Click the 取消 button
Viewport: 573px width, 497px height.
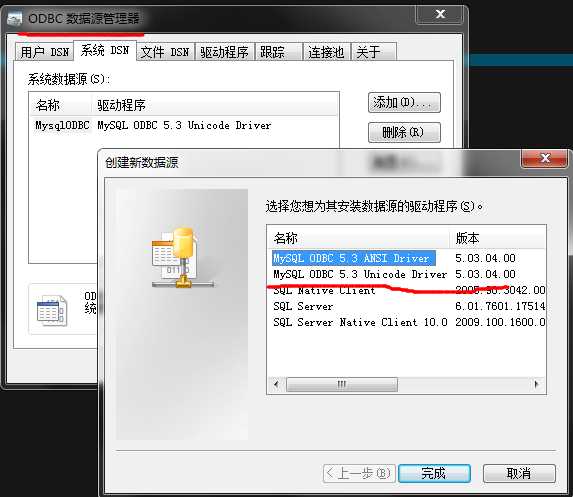(519, 474)
